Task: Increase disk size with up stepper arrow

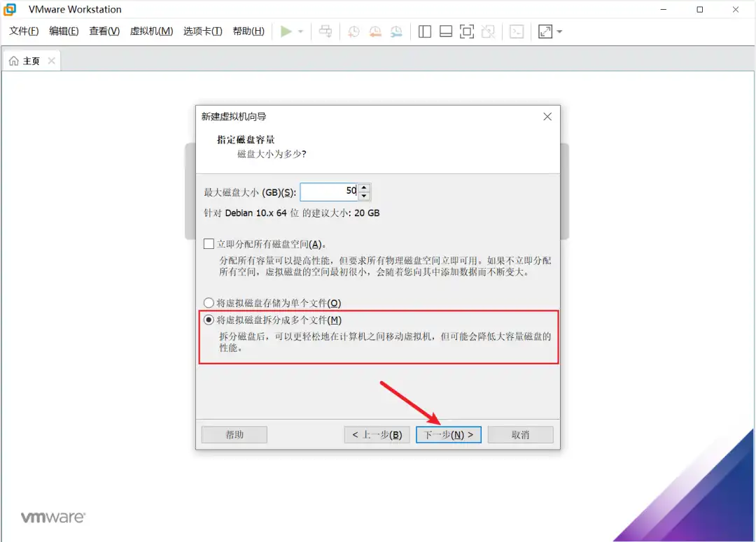Action: [364, 187]
